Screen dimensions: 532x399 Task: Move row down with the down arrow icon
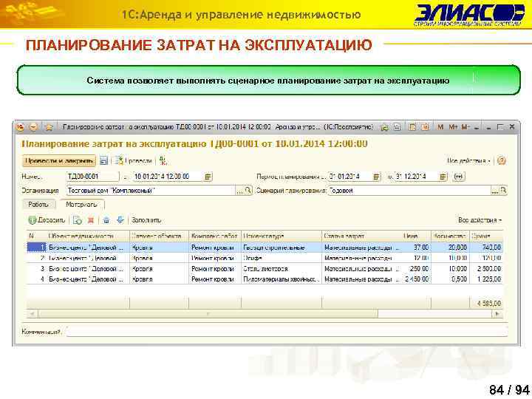(120, 220)
